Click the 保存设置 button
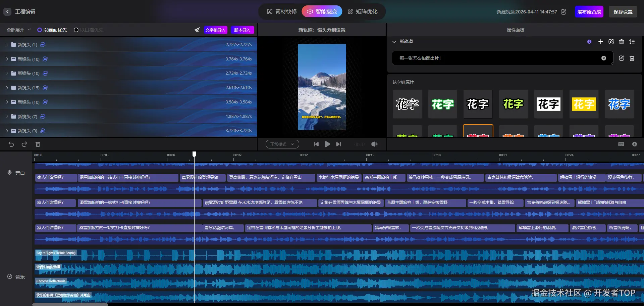 coord(623,12)
